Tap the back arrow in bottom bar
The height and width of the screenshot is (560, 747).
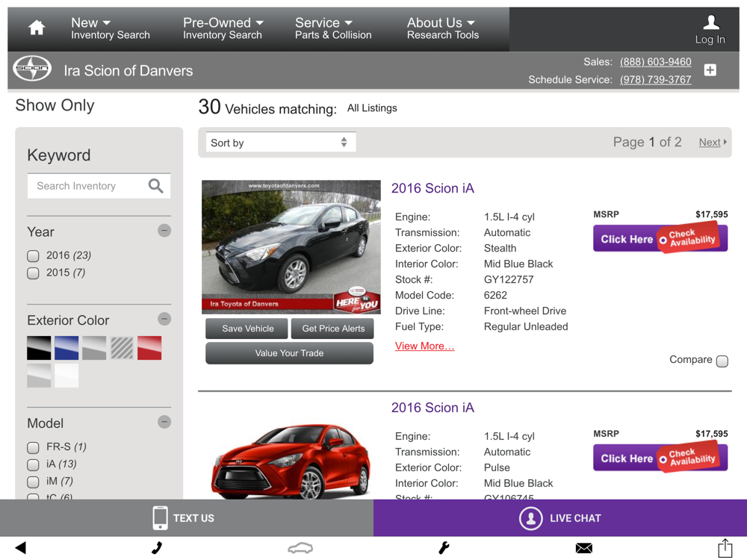click(20, 547)
